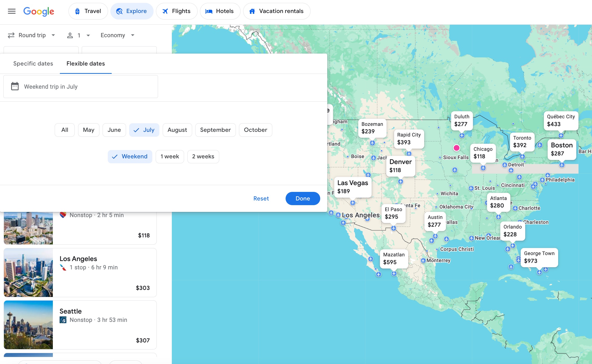This screenshot has width=592, height=364.
Task: Click the Detroit airport pin
Action: 505,165
